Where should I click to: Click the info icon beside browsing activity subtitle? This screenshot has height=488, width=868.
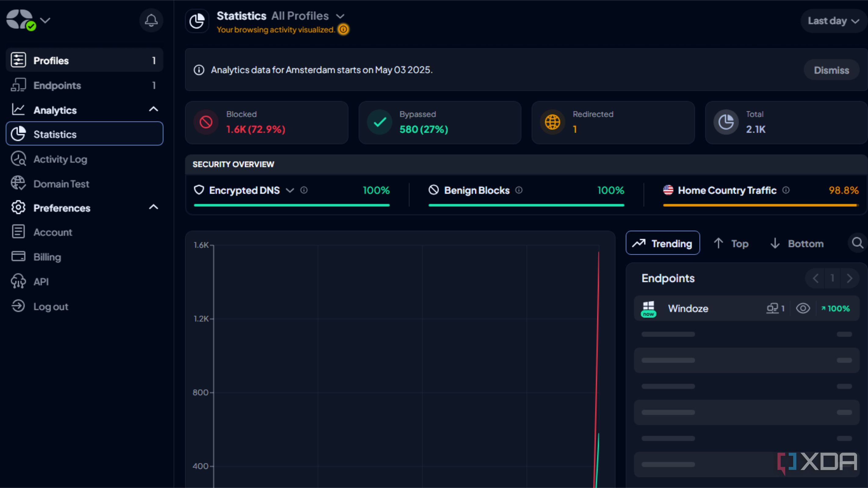343,30
